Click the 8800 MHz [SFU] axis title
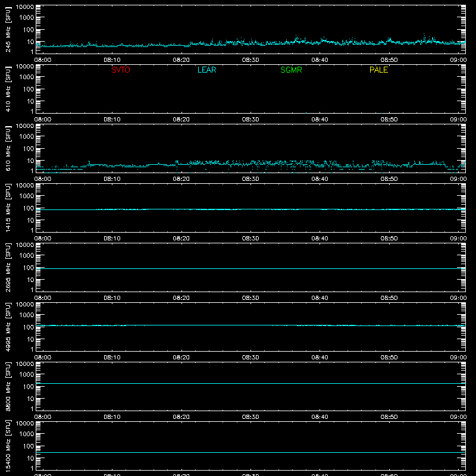The height and width of the screenshot is (476, 476). (x=8, y=386)
